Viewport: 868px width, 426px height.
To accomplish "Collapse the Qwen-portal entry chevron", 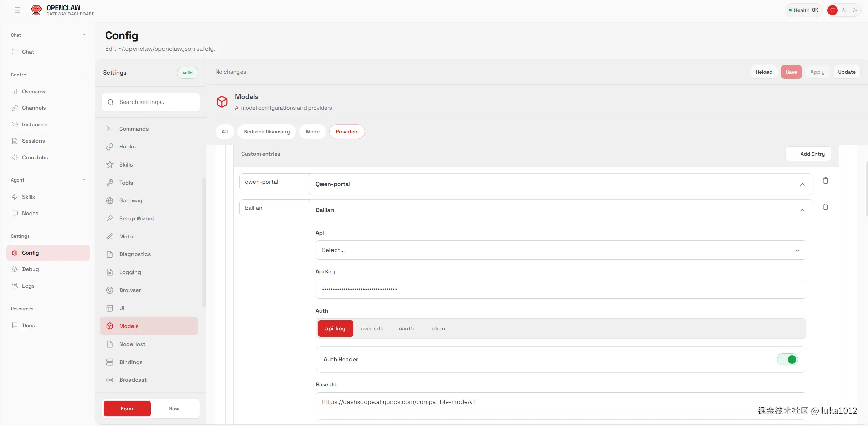I will [x=802, y=184].
